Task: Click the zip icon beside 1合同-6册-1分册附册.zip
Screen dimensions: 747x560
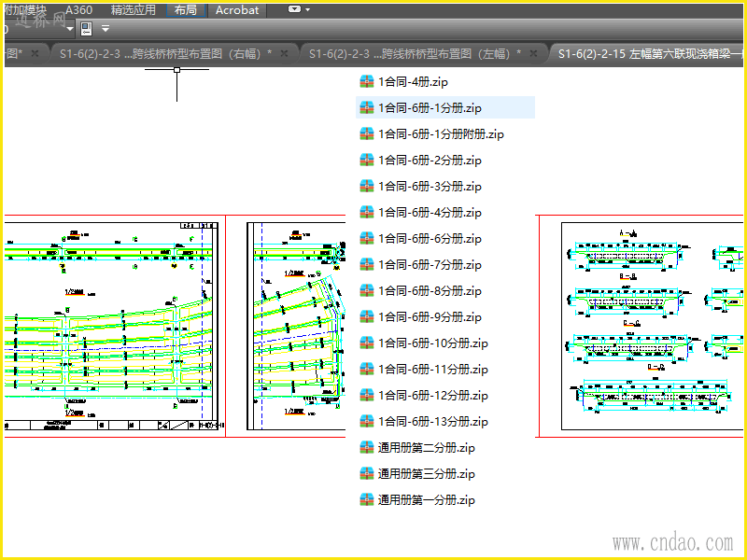Action: 367,134
